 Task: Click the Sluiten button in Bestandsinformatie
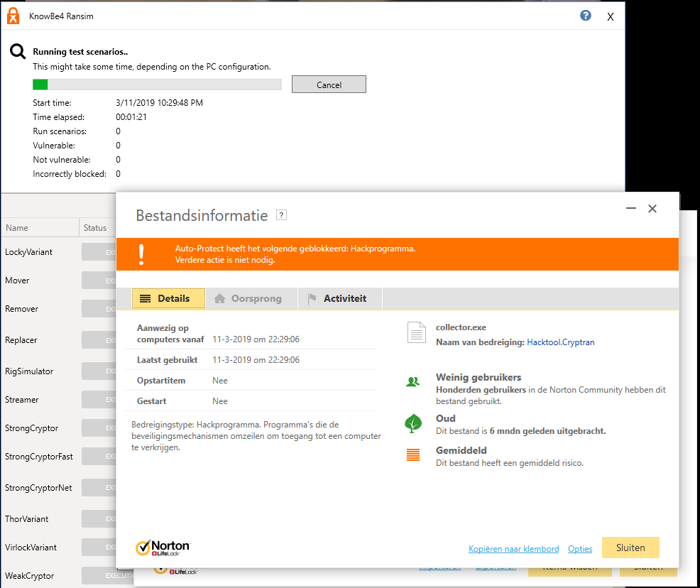[x=630, y=548]
